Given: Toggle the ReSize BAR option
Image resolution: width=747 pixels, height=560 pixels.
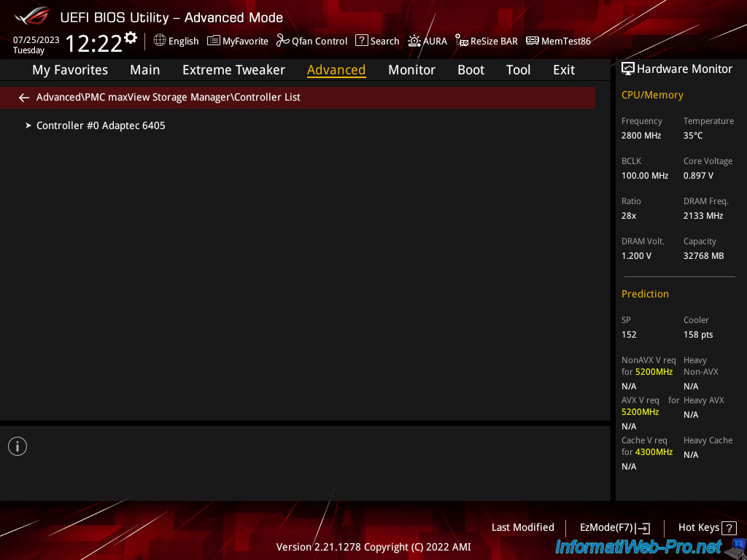Looking at the screenshot, I should 487,41.
